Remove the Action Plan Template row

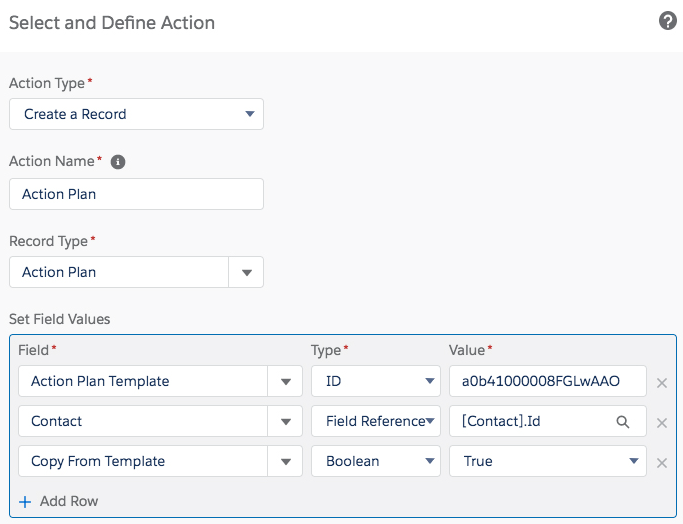(661, 382)
